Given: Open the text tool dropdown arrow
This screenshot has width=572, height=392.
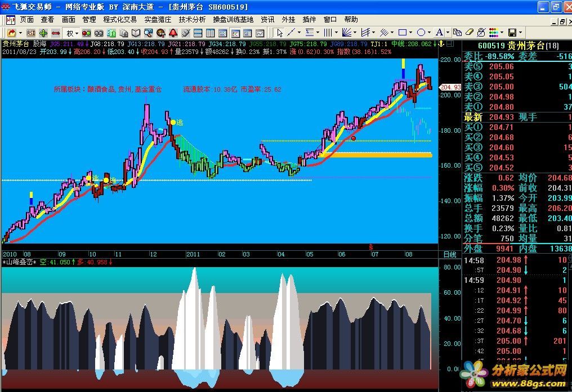Looking at the screenshot, I should 448,33.
